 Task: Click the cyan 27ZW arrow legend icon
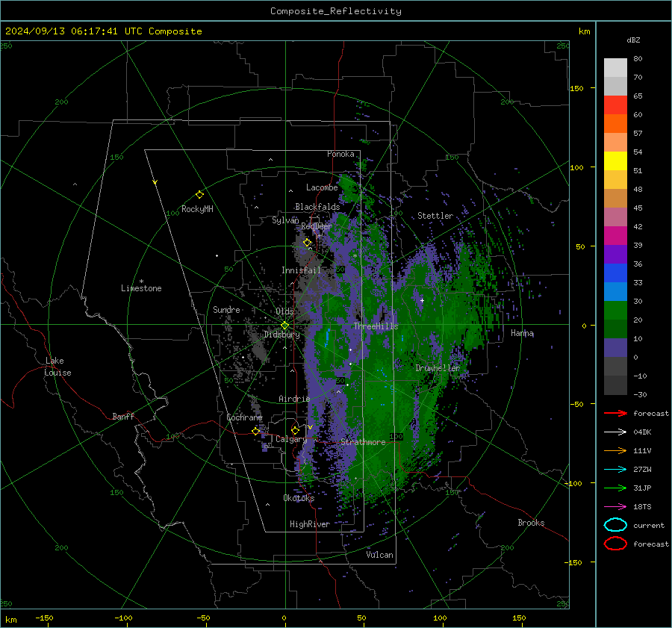(615, 470)
